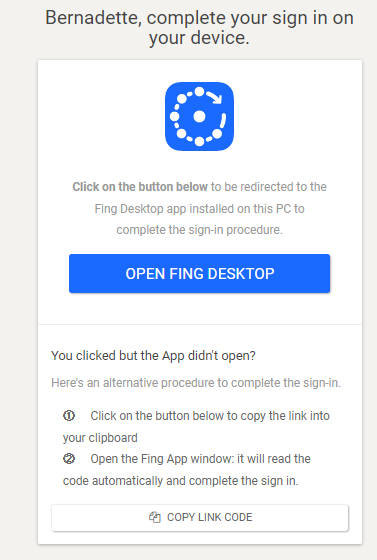The image size is (377, 560).
Task: Click the 'Here's an alternative procedure' sentence
Action: click(x=196, y=383)
